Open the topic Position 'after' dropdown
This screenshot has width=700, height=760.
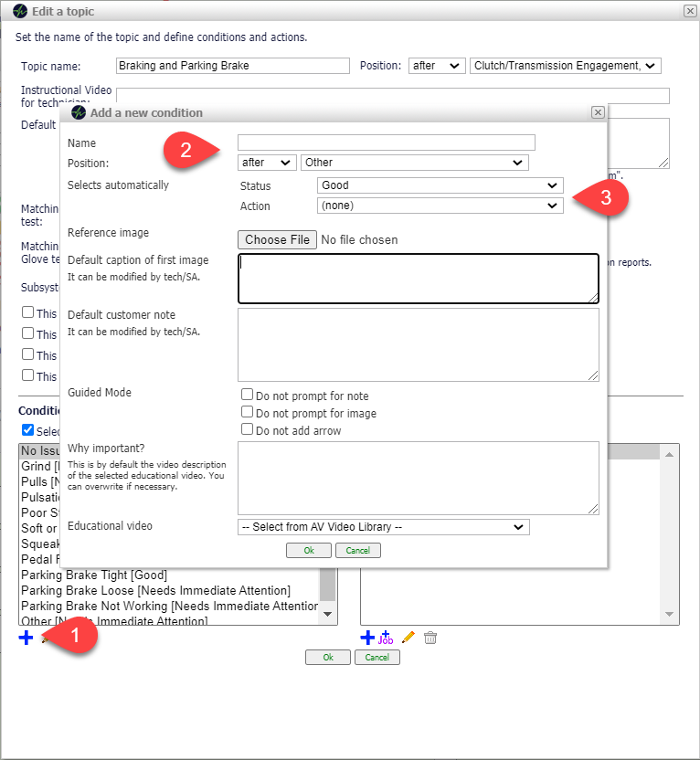click(437, 66)
